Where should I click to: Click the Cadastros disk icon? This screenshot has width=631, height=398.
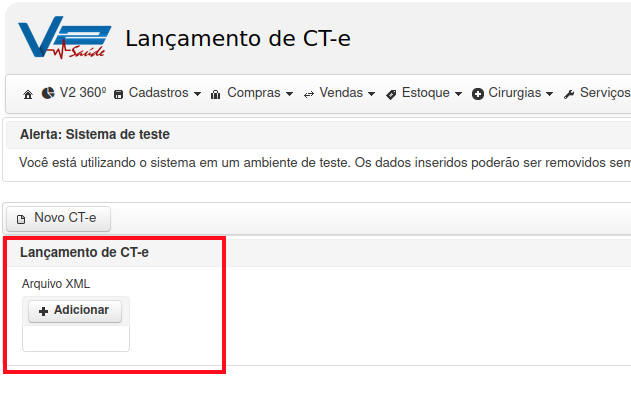118,95
